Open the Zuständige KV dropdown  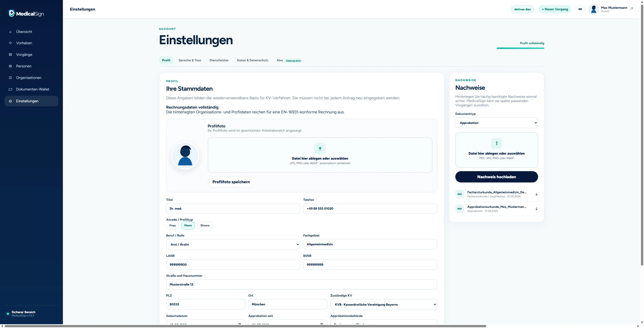tap(384, 304)
